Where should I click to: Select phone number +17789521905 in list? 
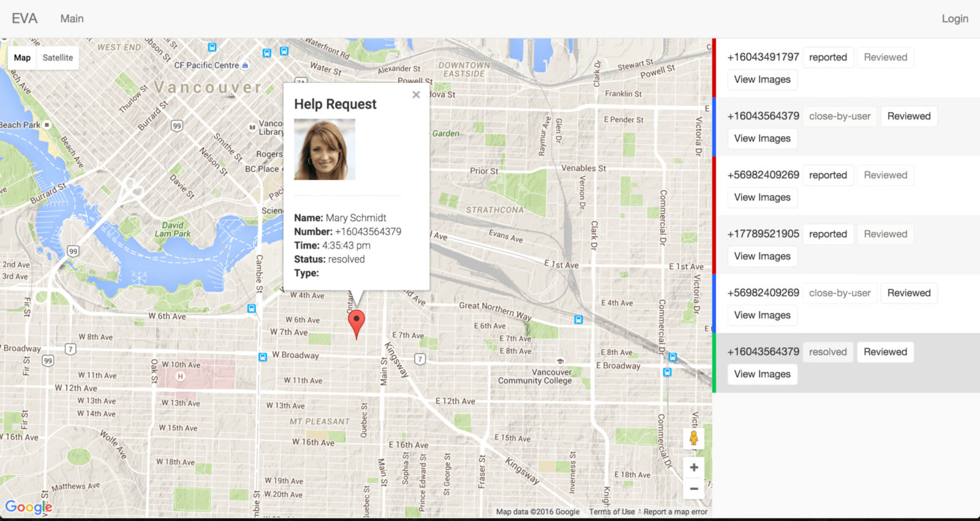tap(763, 234)
